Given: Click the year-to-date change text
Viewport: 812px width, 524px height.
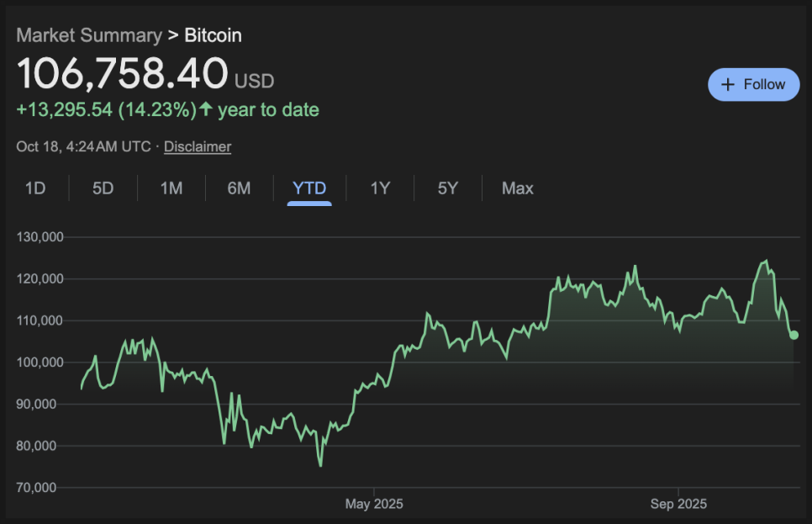Looking at the screenshot, I should (167, 109).
